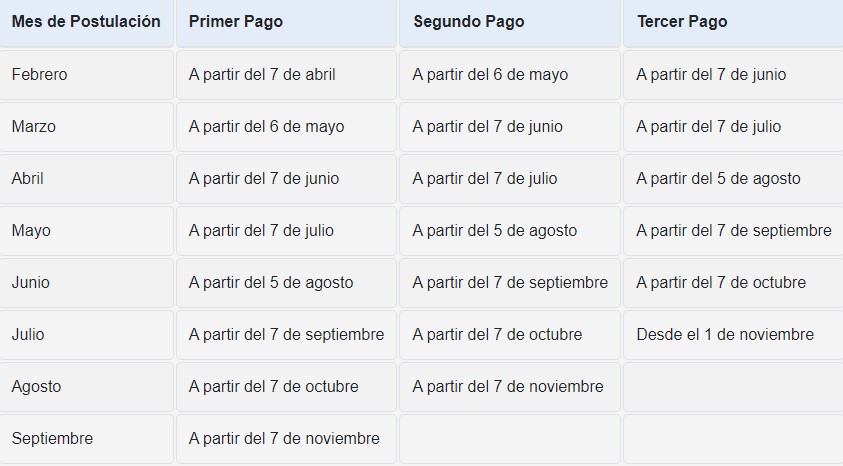Click the "Segundo Pago" header cell

(x=468, y=22)
